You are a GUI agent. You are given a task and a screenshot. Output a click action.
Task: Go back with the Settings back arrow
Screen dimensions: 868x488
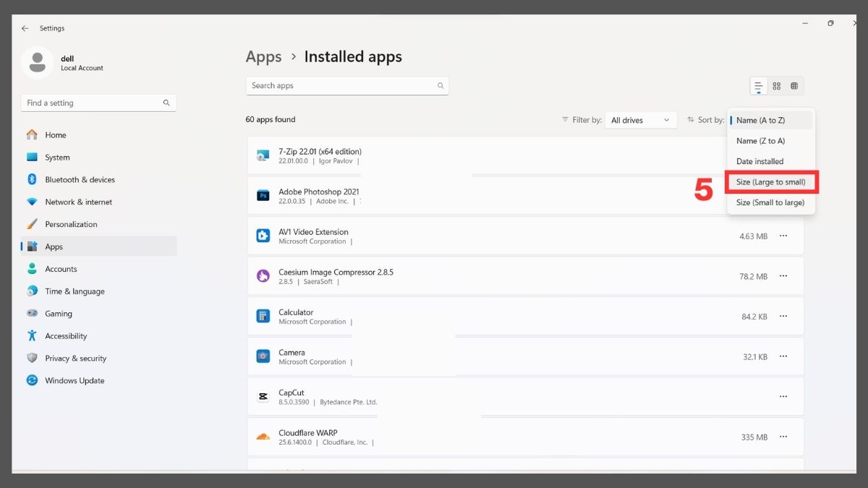(25, 28)
